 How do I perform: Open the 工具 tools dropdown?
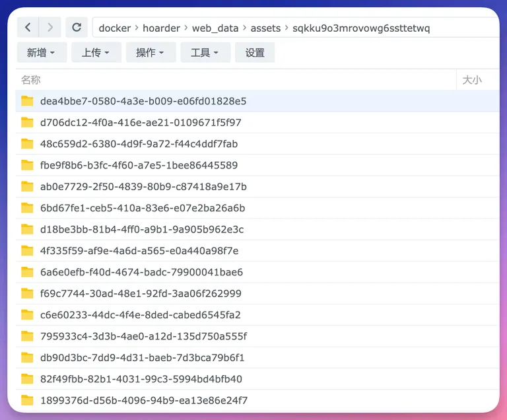pos(205,53)
